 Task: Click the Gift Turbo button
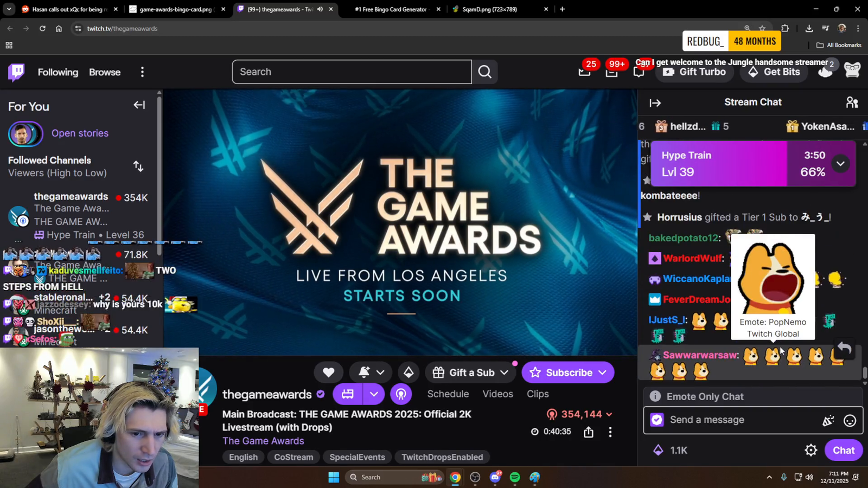point(694,72)
